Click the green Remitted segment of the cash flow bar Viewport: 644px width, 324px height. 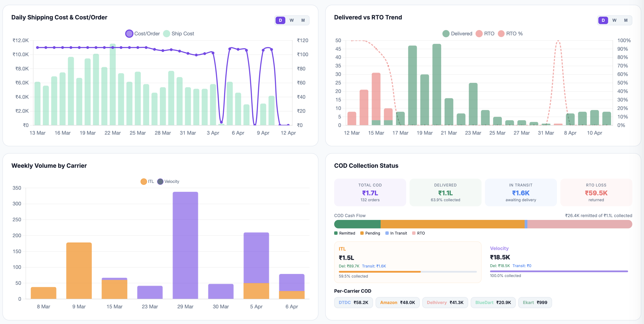tap(357, 224)
